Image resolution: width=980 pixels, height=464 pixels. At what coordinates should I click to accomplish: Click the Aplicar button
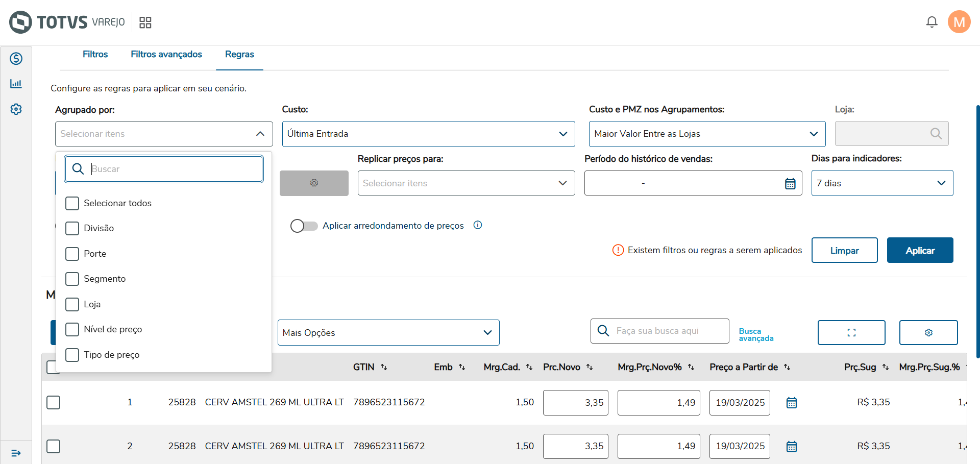click(920, 251)
